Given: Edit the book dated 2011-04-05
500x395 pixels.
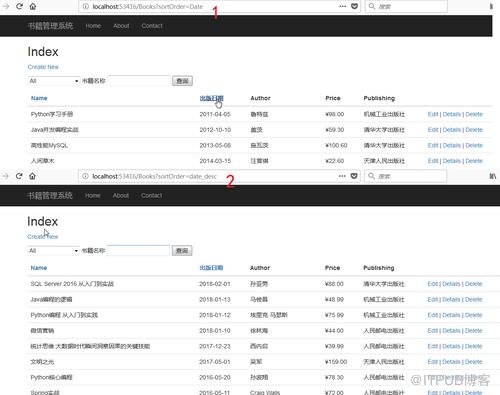Looking at the screenshot, I should 433,114.
